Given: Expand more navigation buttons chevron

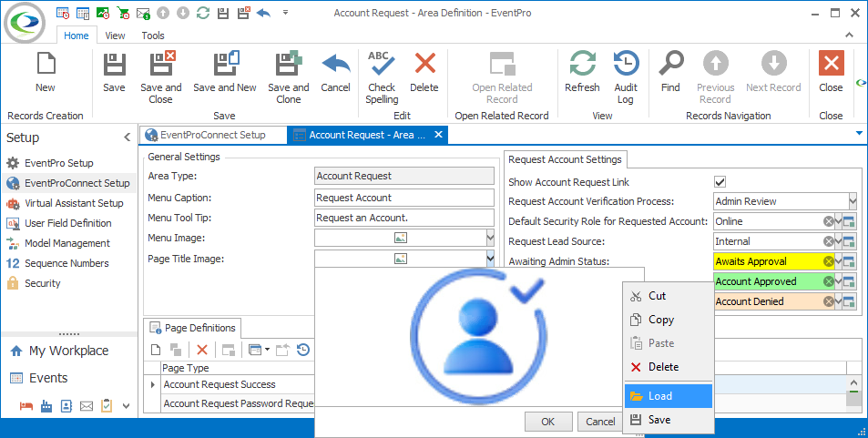Looking at the screenshot, I should click(x=127, y=406).
